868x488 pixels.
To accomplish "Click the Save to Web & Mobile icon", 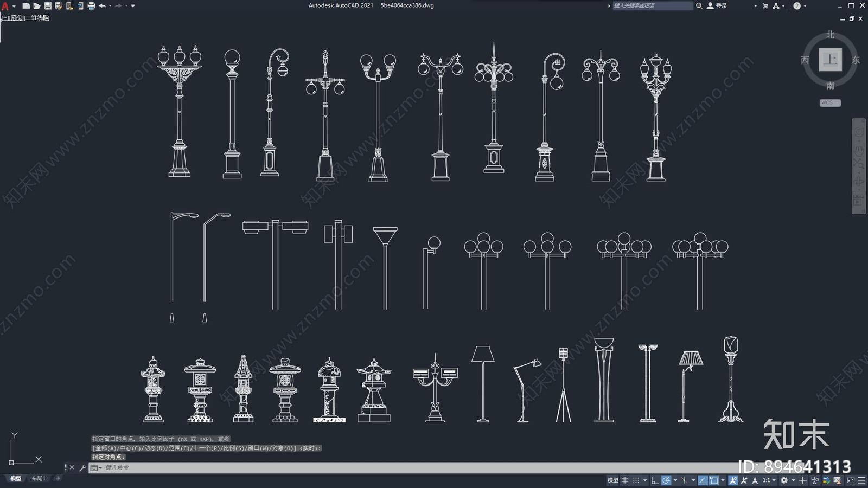I will click(80, 6).
